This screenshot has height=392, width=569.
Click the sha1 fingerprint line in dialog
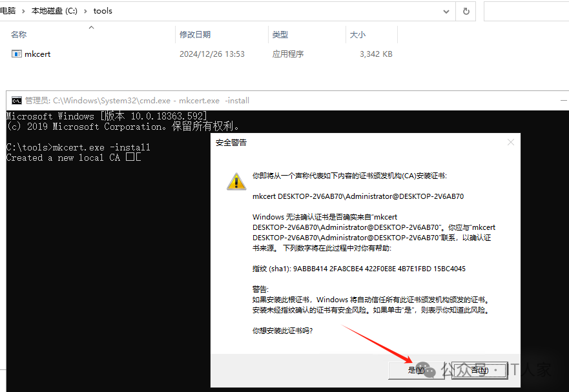tap(359, 269)
